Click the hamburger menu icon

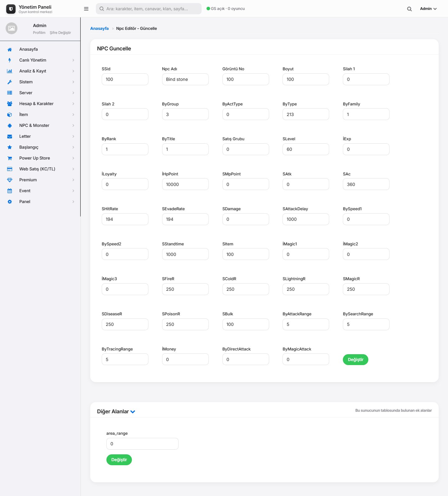click(86, 9)
